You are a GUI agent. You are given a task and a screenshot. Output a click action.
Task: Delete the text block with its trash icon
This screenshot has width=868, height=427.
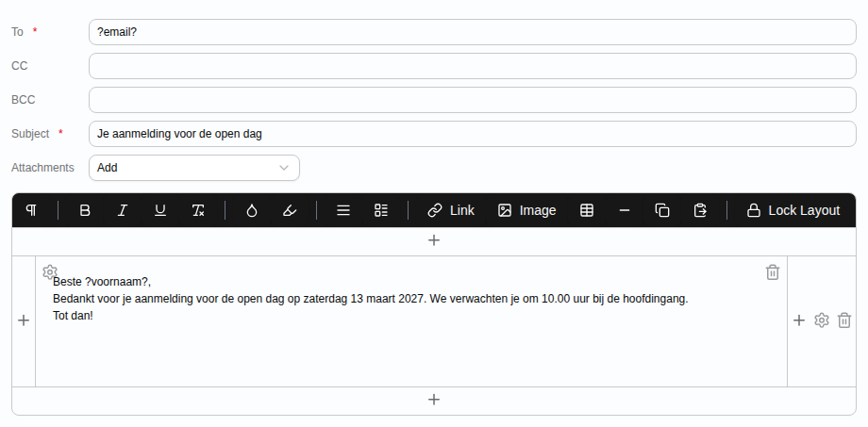773,272
